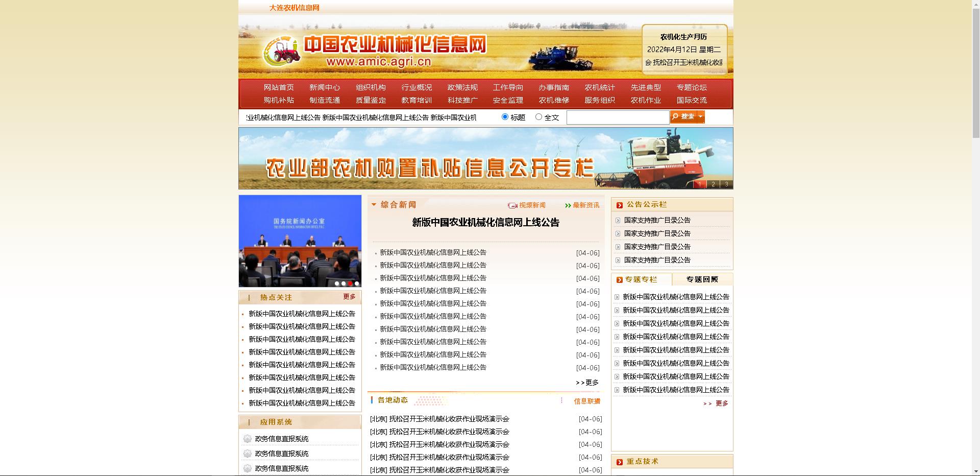Click the 大连农机信息网 link at top
Viewport: 980px width, 476px height.
(295, 8)
